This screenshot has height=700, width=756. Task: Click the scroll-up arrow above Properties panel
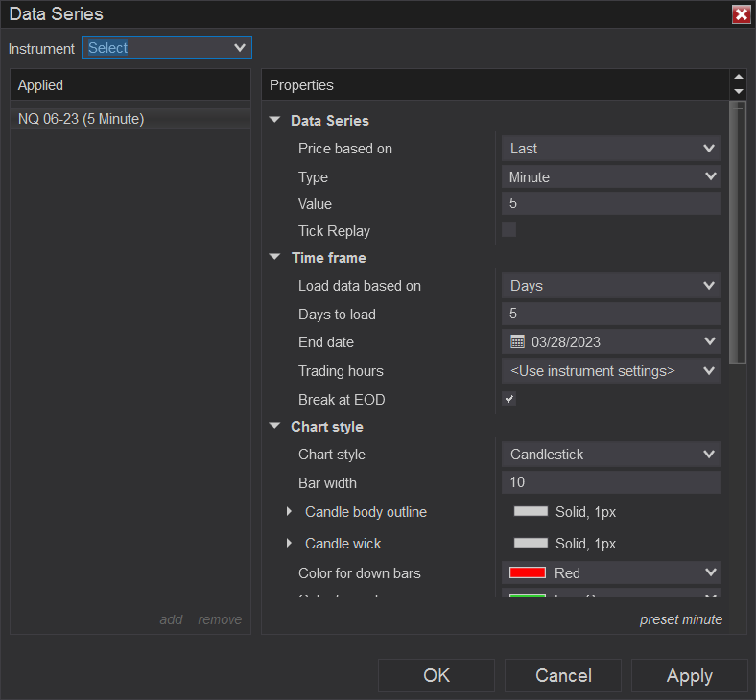tap(738, 78)
